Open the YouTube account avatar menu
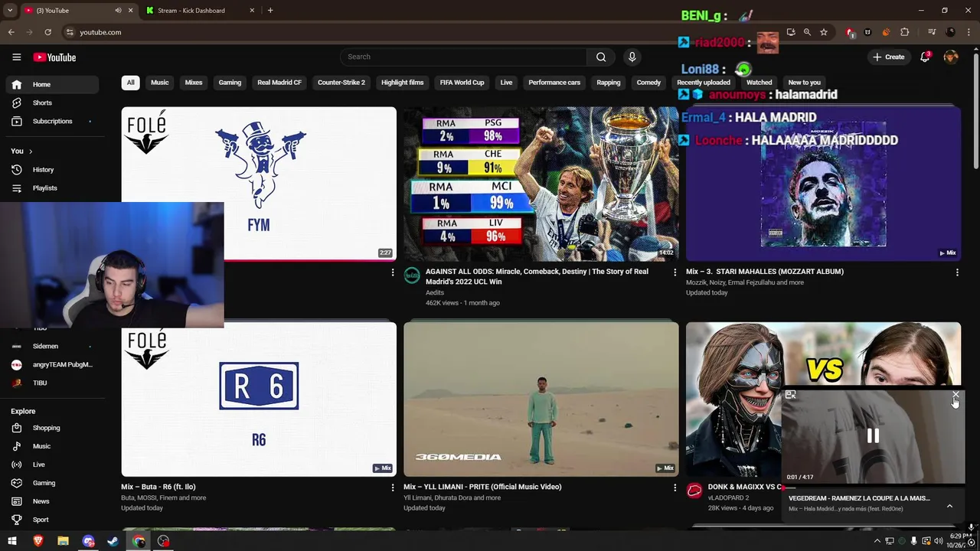Screen dimensions: 980x551 [x=951, y=57]
